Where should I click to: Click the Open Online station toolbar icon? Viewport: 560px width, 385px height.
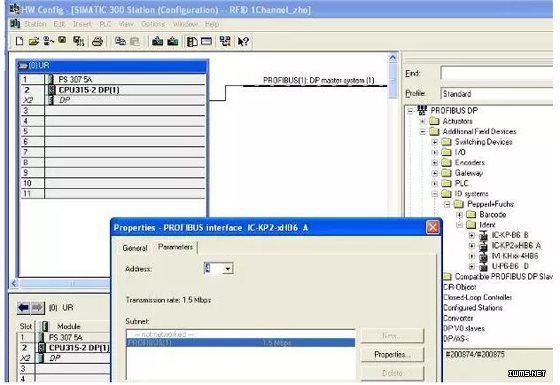coord(49,41)
